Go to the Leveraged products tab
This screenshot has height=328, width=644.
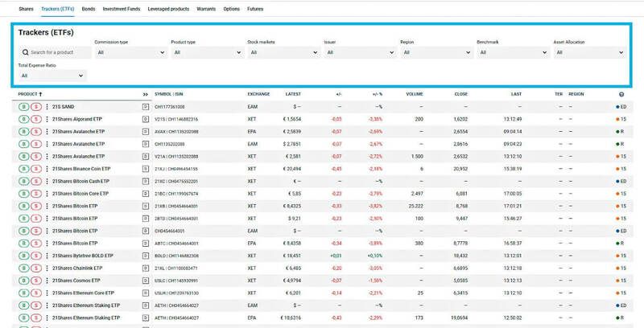[x=168, y=9]
